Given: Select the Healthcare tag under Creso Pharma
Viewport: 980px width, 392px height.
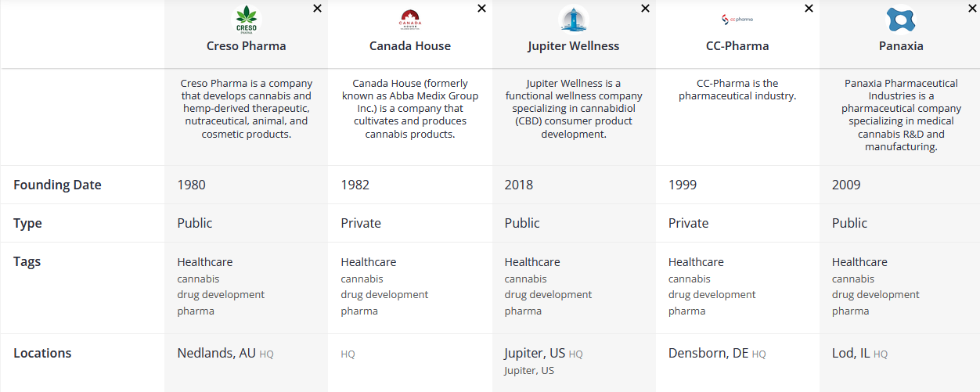Looking at the screenshot, I should tap(205, 262).
